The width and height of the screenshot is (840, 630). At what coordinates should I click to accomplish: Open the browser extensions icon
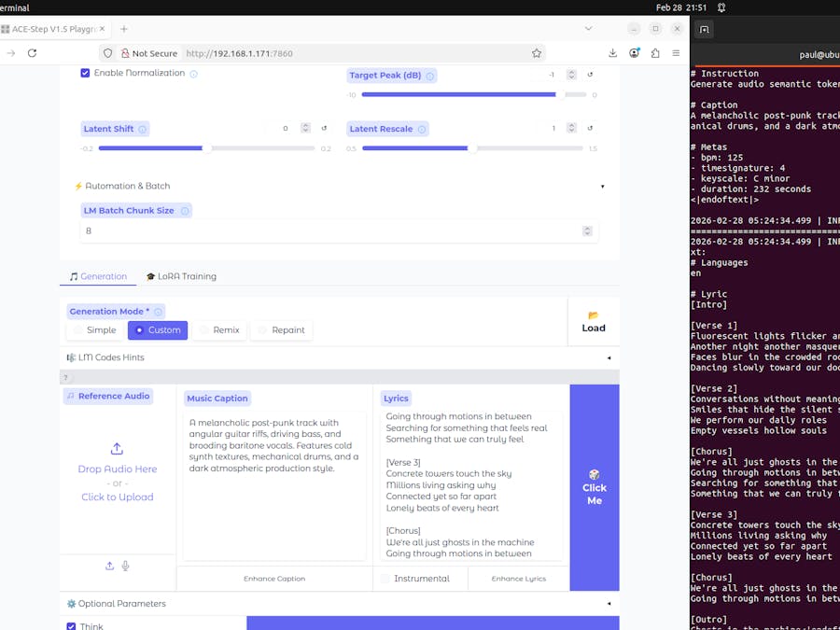coord(655,53)
